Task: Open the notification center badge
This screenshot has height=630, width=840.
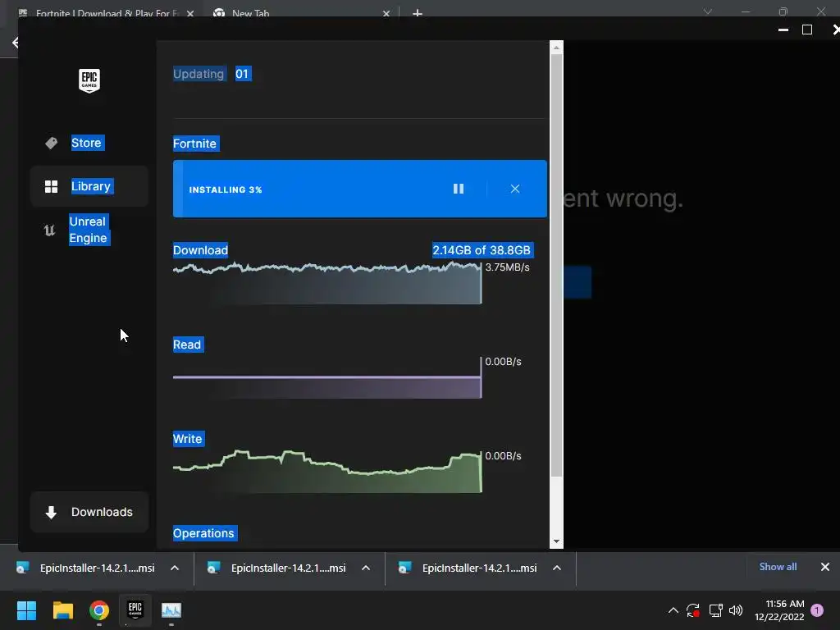Action: (x=817, y=610)
